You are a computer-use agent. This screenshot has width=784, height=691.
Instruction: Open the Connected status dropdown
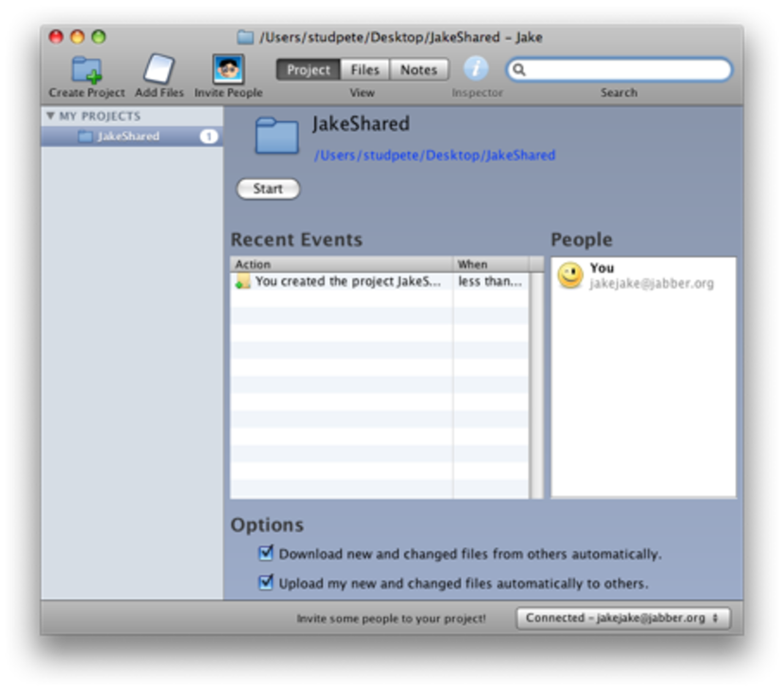[623, 618]
